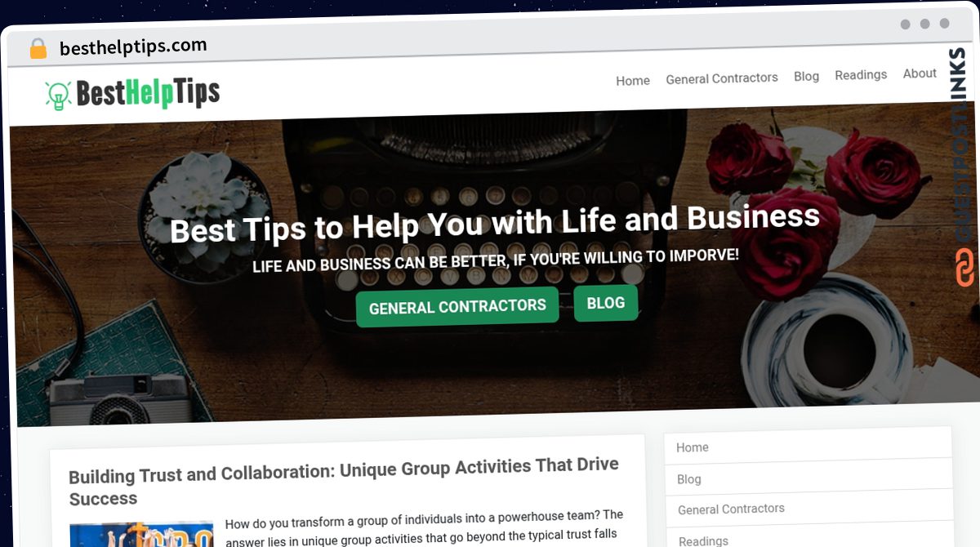Open Readings in top navigation
The image size is (980, 547).
861,74
